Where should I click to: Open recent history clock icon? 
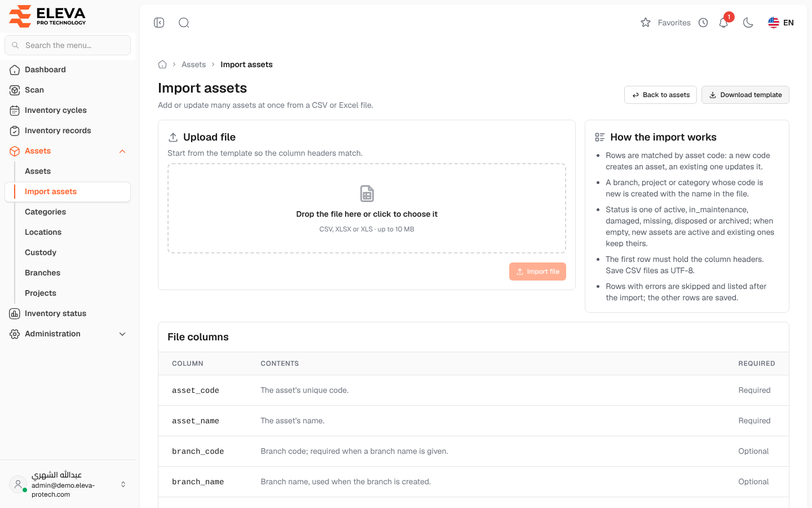click(x=703, y=23)
